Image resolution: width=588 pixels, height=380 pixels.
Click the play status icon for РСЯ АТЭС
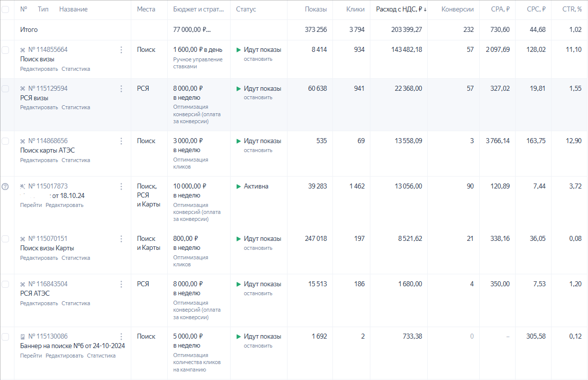[x=239, y=284]
